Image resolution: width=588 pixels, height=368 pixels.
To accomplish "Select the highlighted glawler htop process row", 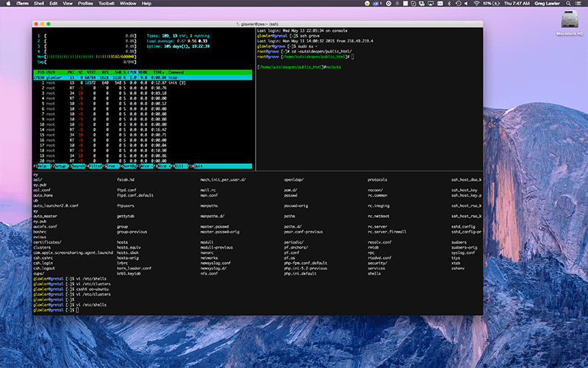I will 143,77.
